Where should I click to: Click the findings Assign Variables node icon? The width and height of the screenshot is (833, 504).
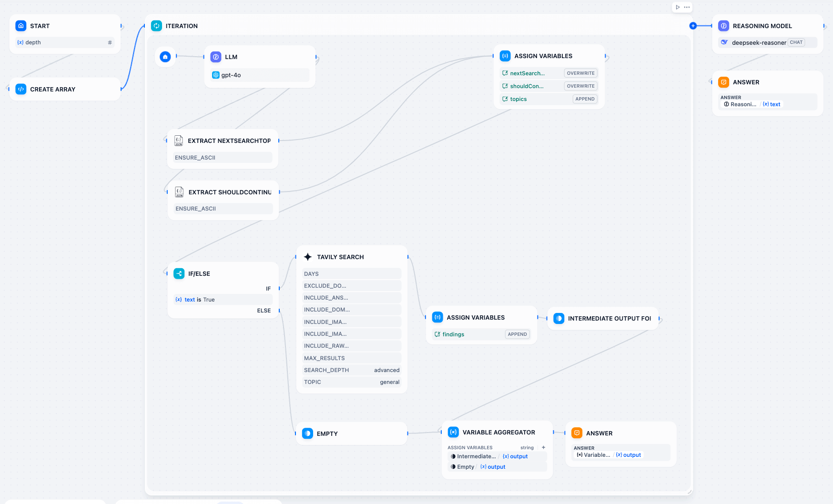pos(437,317)
